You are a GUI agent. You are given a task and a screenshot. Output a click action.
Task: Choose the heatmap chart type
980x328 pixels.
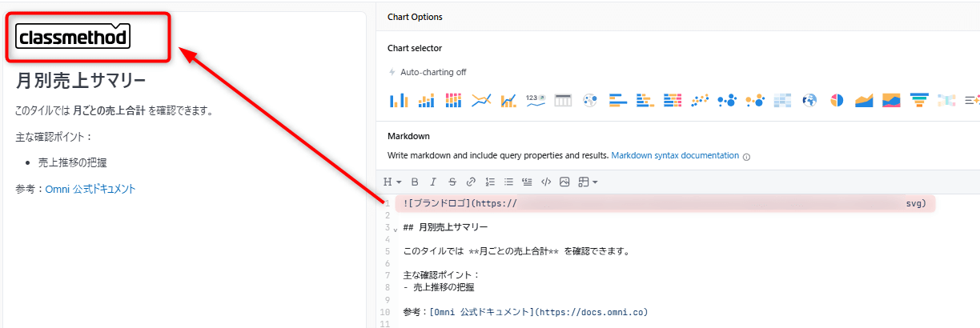pyautogui.click(x=782, y=101)
